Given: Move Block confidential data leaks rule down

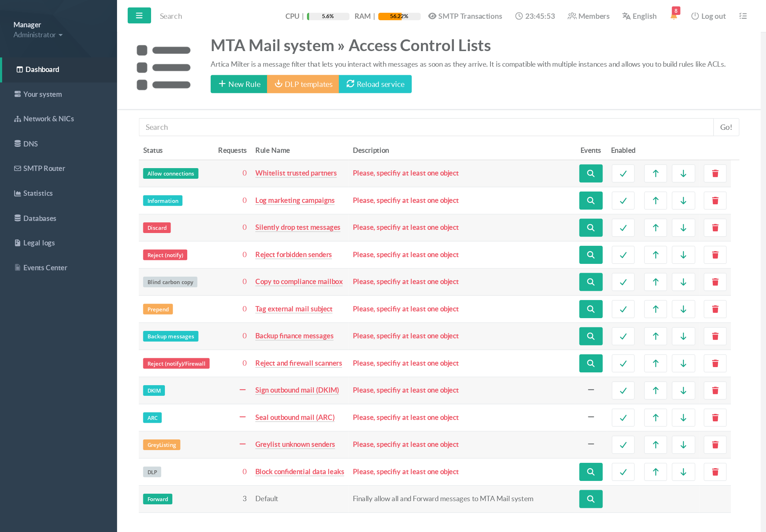Looking at the screenshot, I should (683, 472).
